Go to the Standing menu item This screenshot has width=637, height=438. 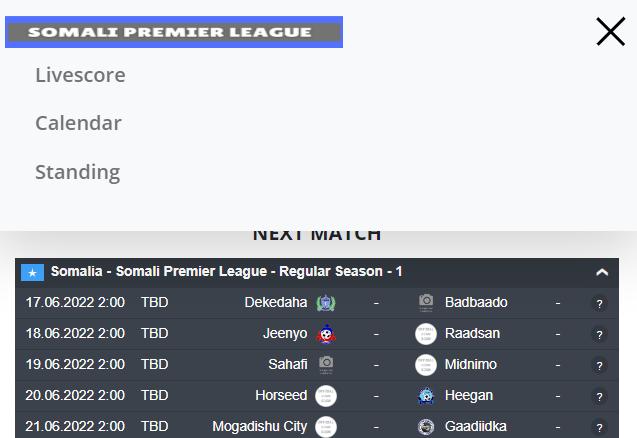point(78,172)
